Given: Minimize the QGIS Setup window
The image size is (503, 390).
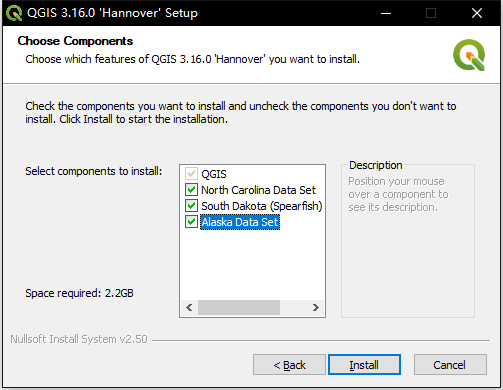Looking at the screenshot, I should [x=386, y=13].
